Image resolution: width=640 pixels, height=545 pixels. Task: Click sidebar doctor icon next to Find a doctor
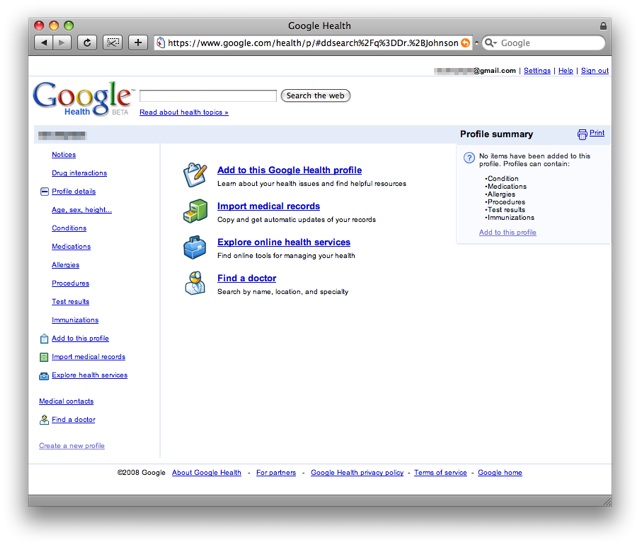click(x=44, y=420)
